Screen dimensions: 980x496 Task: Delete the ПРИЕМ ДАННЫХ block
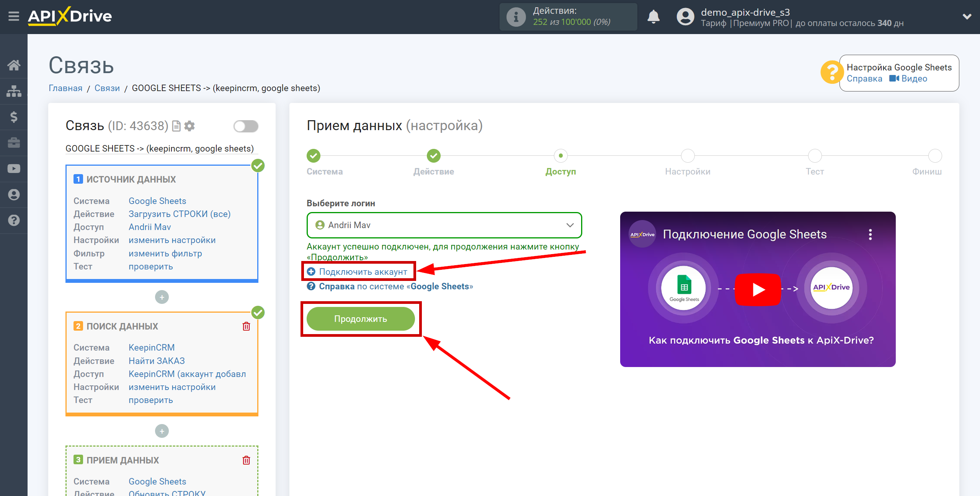coord(246,460)
